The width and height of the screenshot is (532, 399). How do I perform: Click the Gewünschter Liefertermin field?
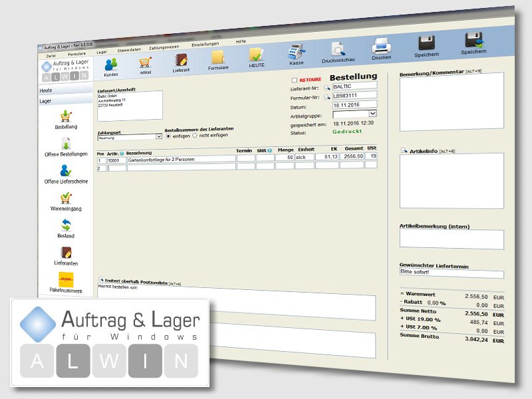[x=452, y=273]
